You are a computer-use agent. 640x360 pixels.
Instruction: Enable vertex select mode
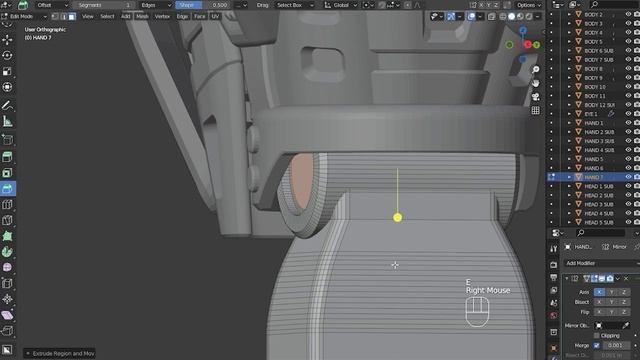(56, 17)
